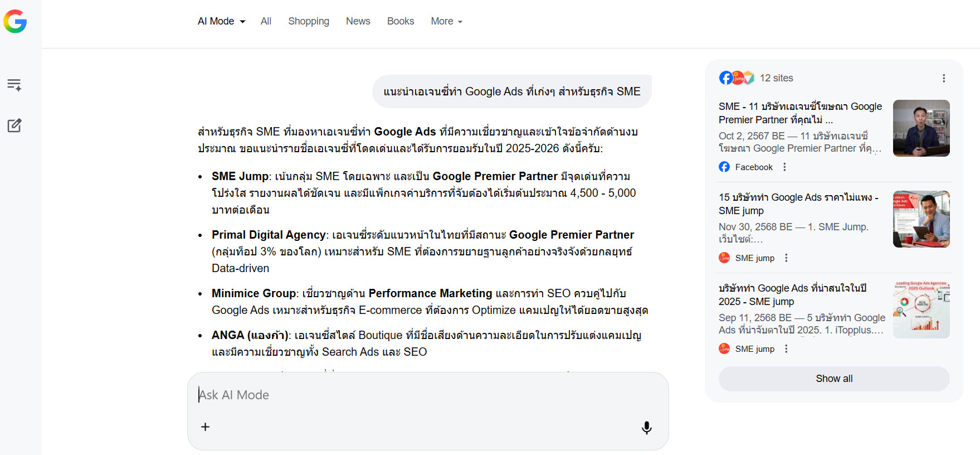980x455 pixels.
Task: Open the three-dot menu beside 12 sites
Action: tap(944, 78)
